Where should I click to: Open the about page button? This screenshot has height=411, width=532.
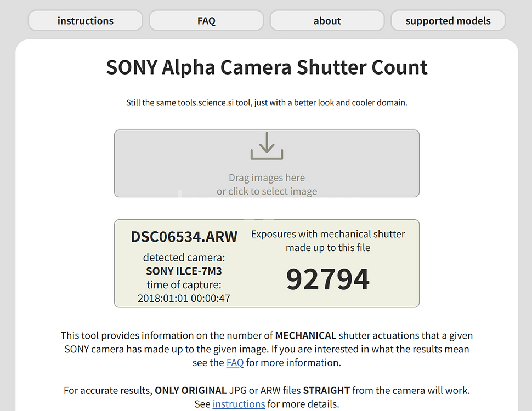pyautogui.click(x=327, y=21)
